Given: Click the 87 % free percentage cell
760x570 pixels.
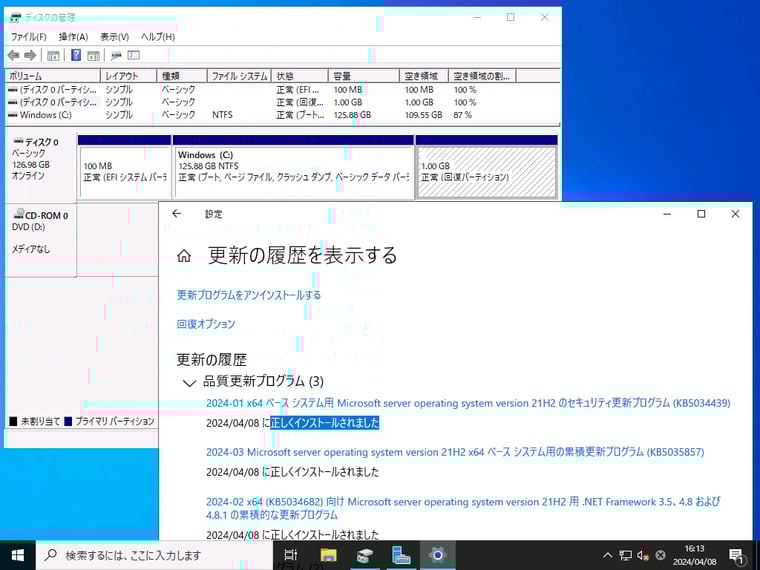Looking at the screenshot, I should pos(463,115).
